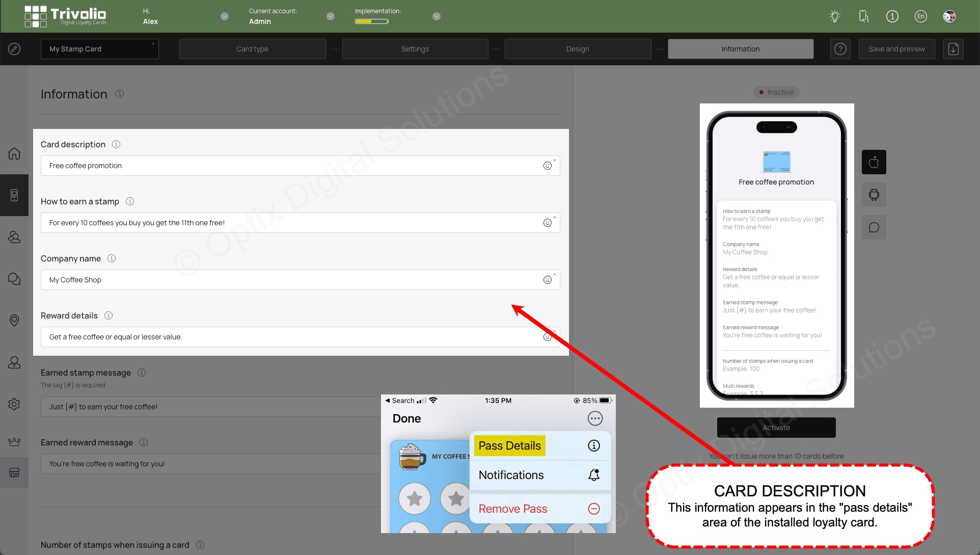The image size is (980, 555).
Task: Click the Trivolio logo
Action: point(66,16)
